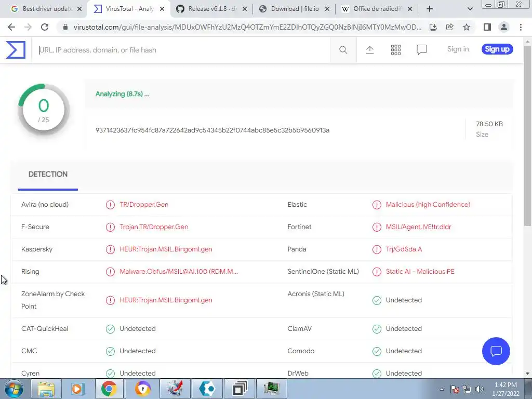This screenshot has width=532, height=399.
Task: Click Static AI - Malicious PE result
Action: (x=420, y=272)
